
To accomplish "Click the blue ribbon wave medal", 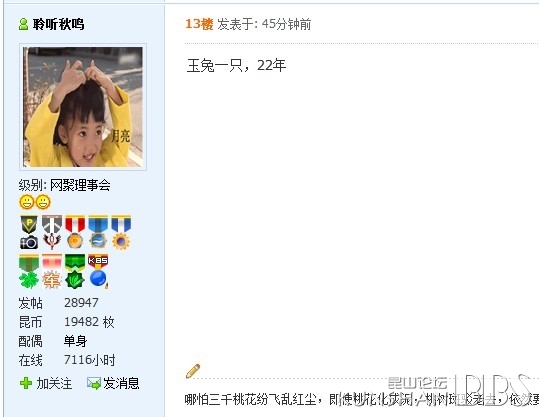I will (x=98, y=232).
